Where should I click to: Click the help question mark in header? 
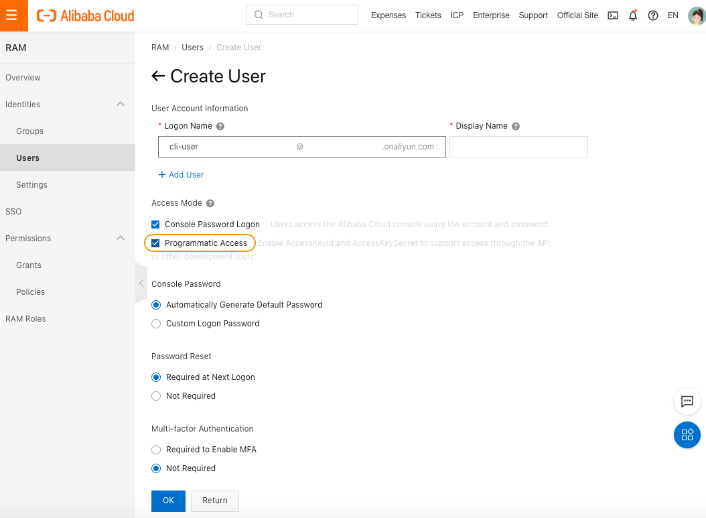(x=653, y=16)
